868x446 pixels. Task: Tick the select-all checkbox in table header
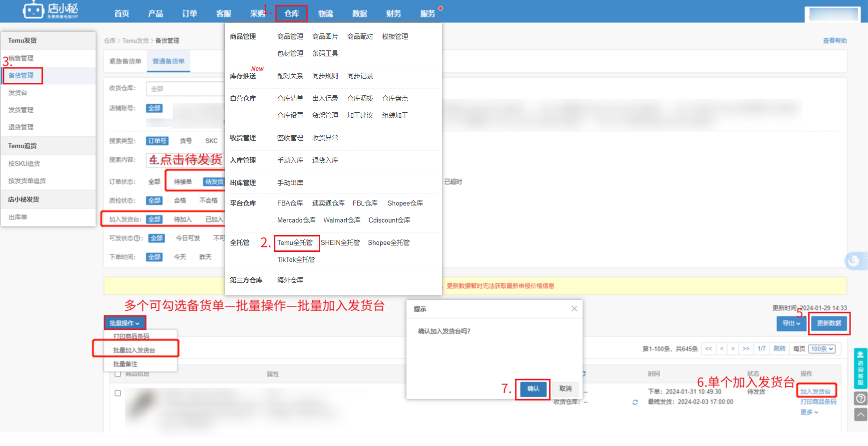tap(118, 374)
